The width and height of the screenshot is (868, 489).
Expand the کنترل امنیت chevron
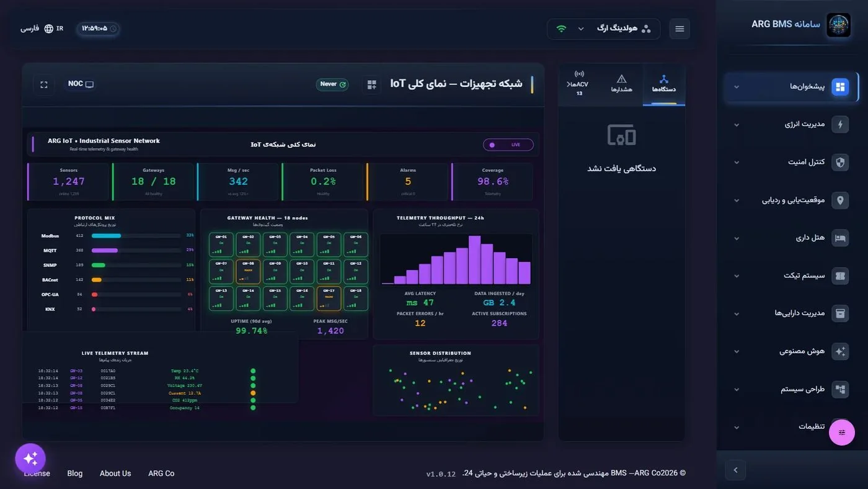pos(737,163)
